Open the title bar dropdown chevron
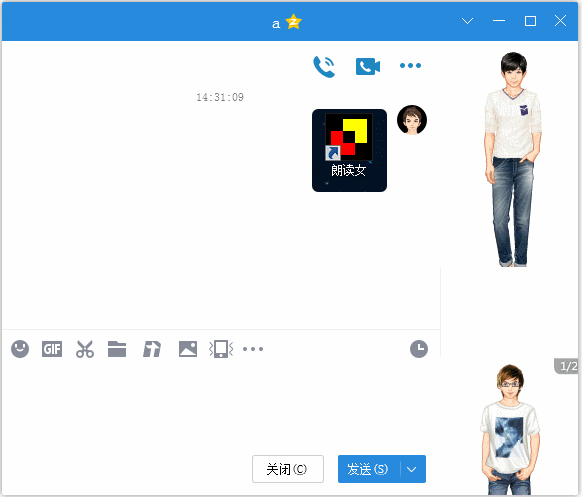582x497 pixels. tap(467, 21)
